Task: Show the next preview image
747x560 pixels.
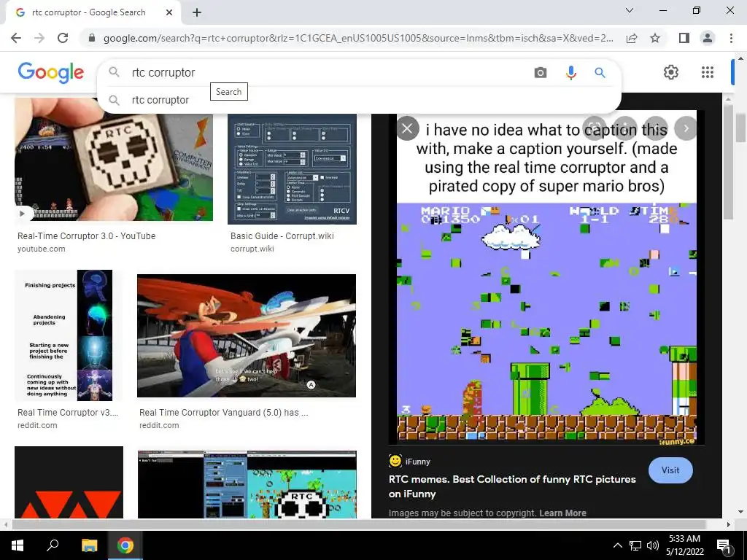Action: click(686, 128)
